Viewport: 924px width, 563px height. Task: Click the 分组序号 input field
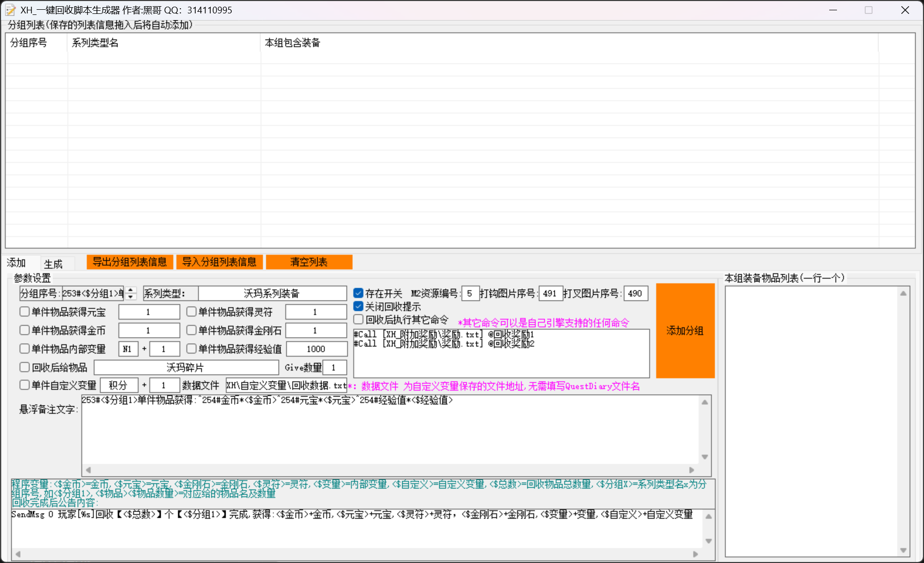click(93, 293)
